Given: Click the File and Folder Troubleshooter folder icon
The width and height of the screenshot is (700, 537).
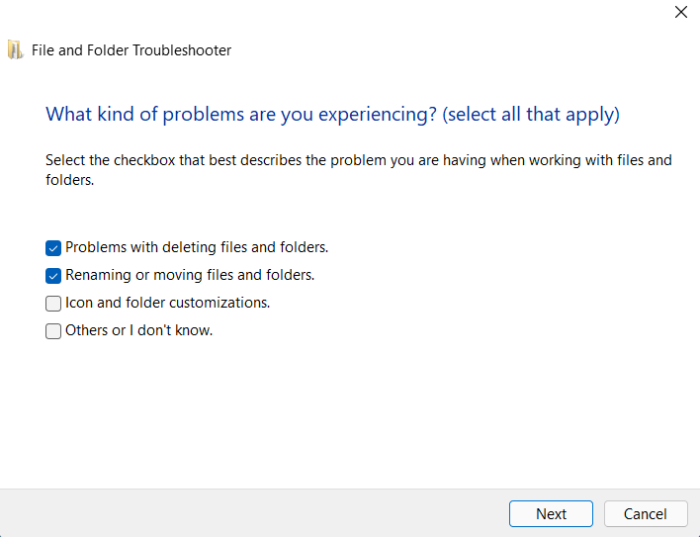Looking at the screenshot, I should point(15,50).
